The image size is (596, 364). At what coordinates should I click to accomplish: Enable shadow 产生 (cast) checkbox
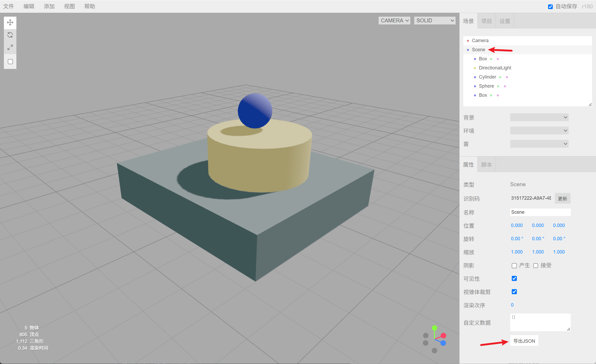tap(514, 265)
